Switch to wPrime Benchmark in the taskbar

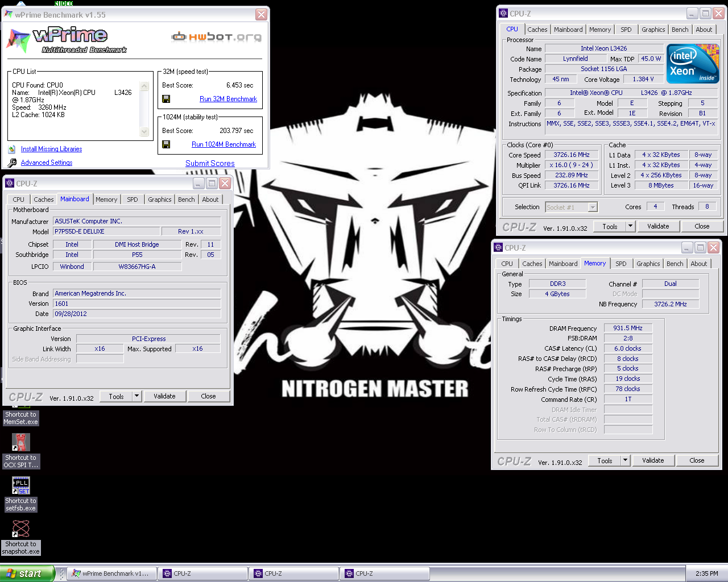coord(111,573)
